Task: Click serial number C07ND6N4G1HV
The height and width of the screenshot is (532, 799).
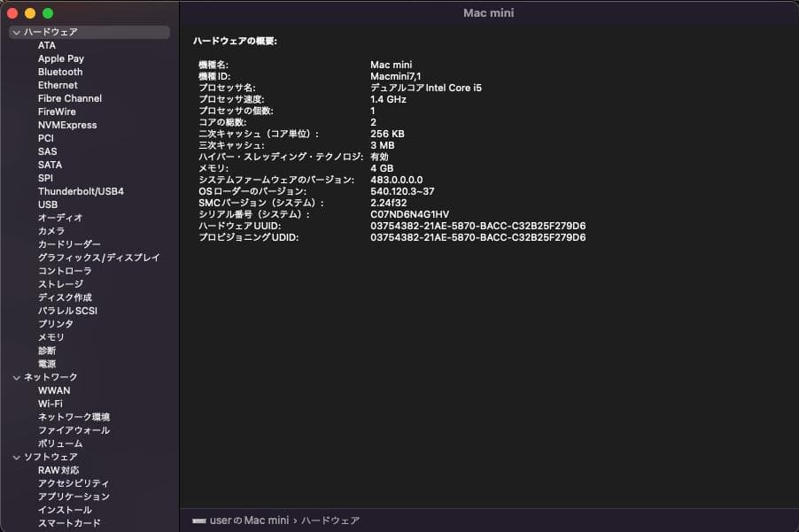Action: click(x=410, y=214)
